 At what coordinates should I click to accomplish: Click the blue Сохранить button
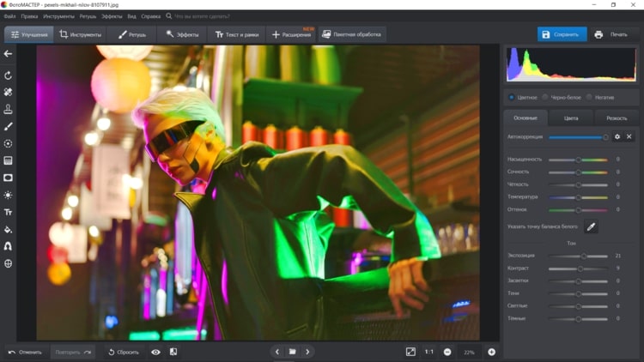[x=562, y=34]
